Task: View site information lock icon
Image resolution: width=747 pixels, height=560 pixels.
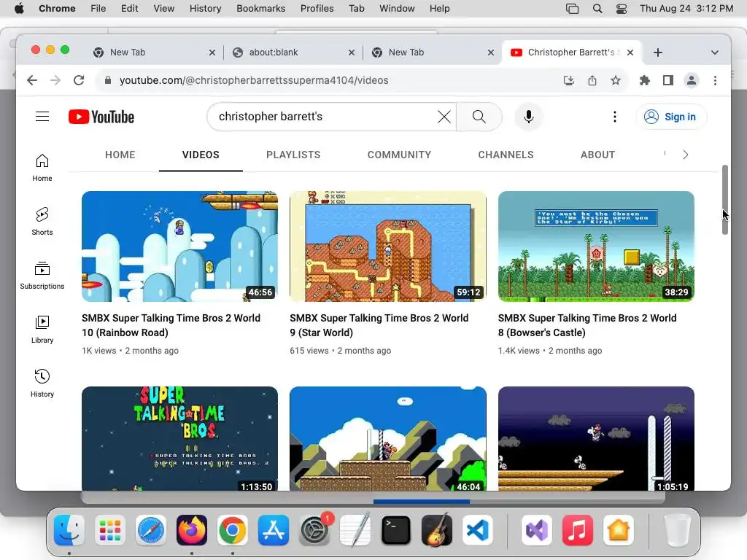Action: click(x=108, y=80)
